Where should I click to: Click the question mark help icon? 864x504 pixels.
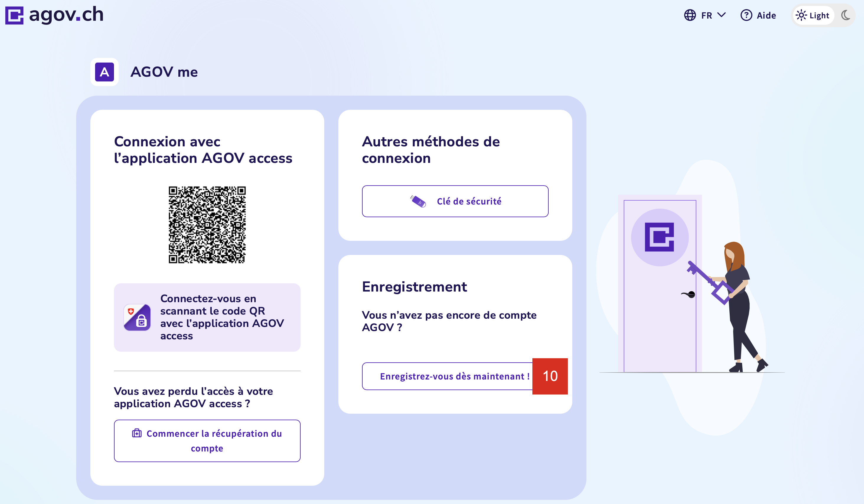746,15
